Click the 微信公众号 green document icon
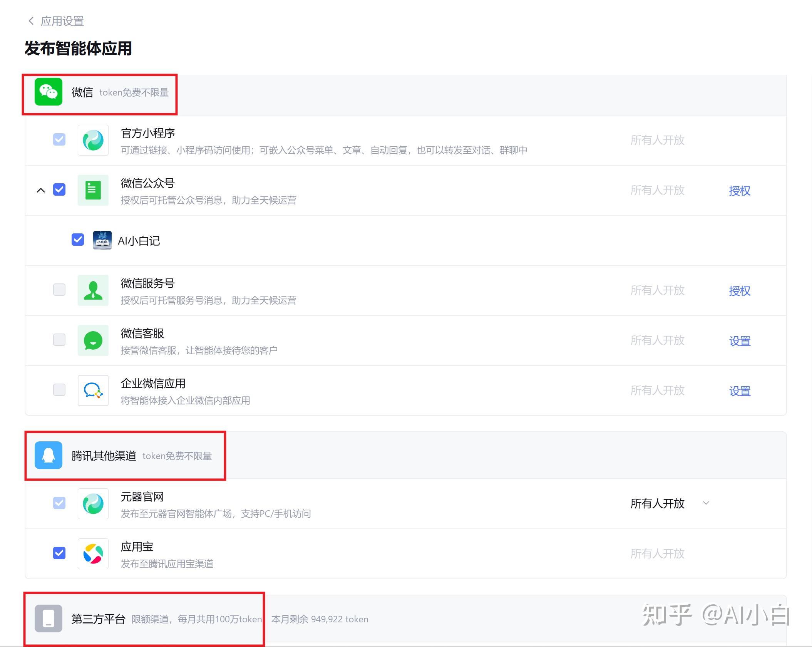812x647 pixels. pyautogui.click(x=93, y=190)
